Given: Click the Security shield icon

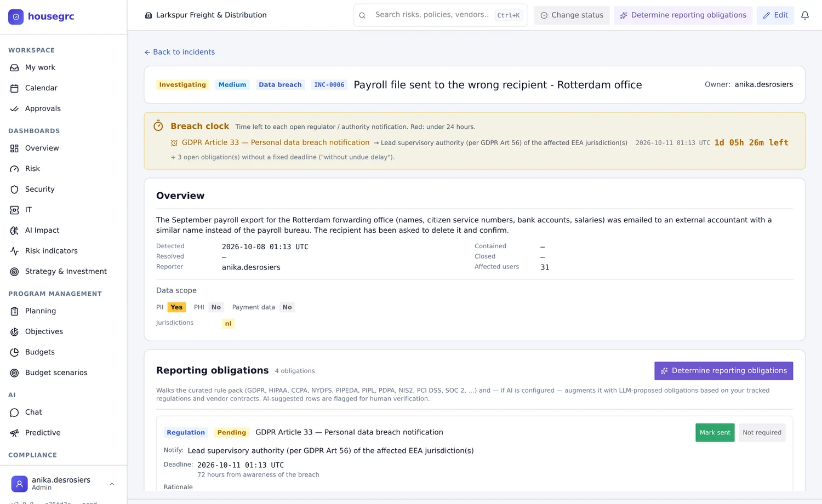Looking at the screenshot, I should pyautogui.click(x=14, y=190).
